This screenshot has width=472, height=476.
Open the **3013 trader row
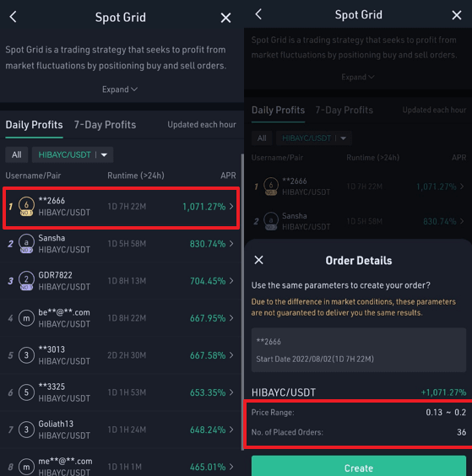coord(121,355)
